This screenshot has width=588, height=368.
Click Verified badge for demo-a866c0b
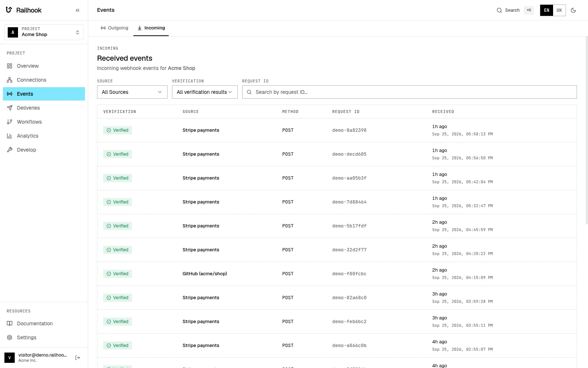[118, 346]
